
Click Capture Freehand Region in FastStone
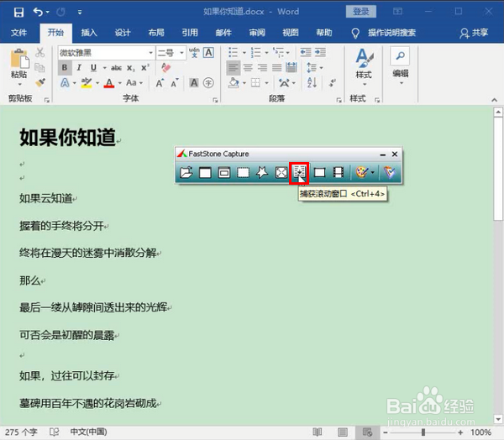262,173
